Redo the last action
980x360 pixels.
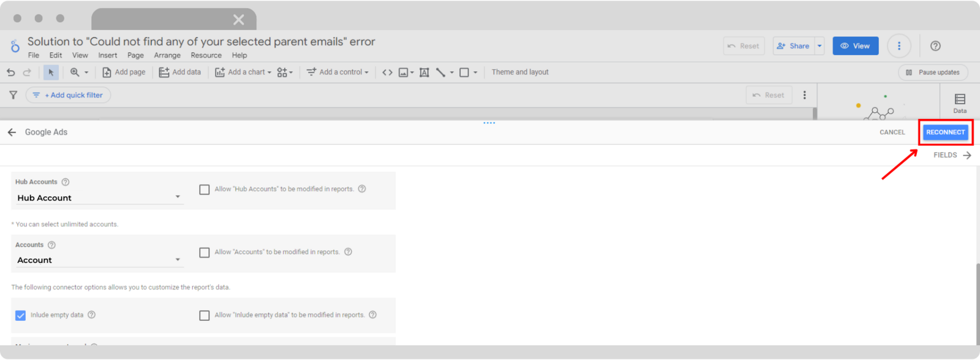tap(27, 72)
